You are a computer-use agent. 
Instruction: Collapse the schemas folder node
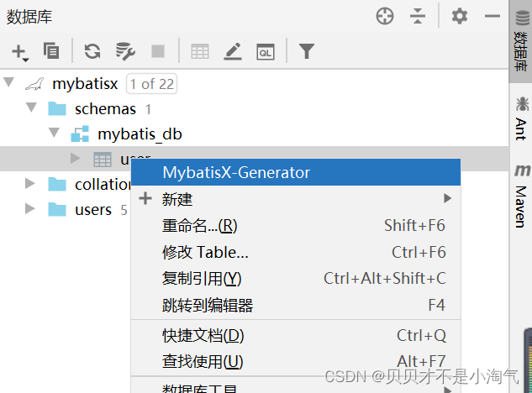click(32, 107)
